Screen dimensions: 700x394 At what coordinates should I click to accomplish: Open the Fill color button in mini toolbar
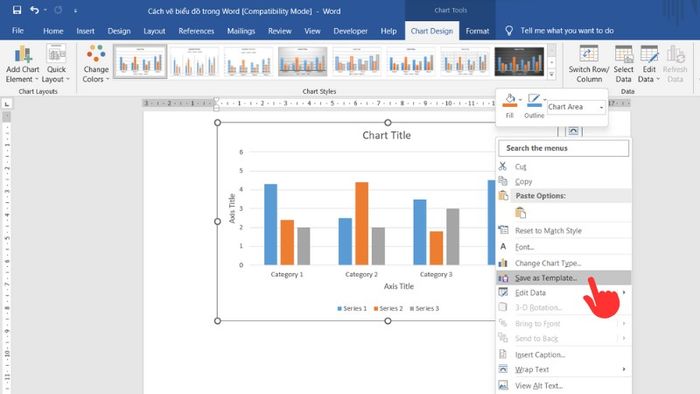pos(509,100)
